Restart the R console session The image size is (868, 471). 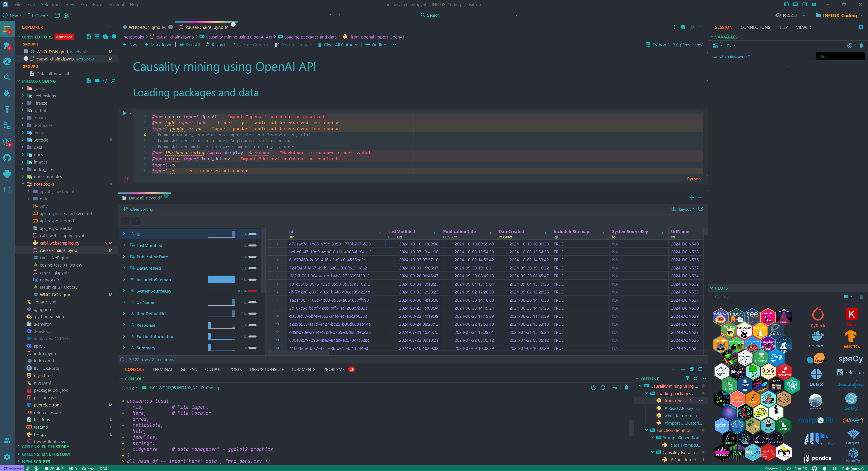(x=603, y=388)
